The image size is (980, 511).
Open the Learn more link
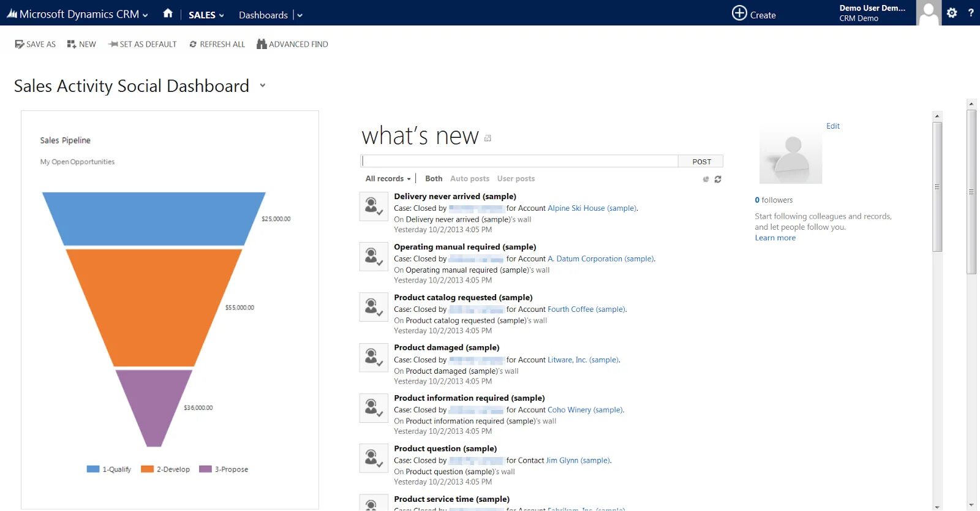pyautogui.click(x=775, y=238)
